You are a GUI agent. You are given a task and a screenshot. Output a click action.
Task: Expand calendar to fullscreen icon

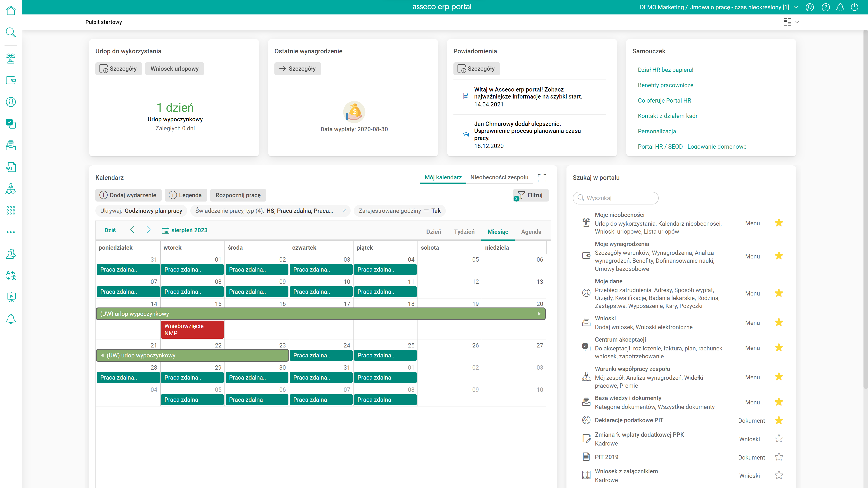542,178
